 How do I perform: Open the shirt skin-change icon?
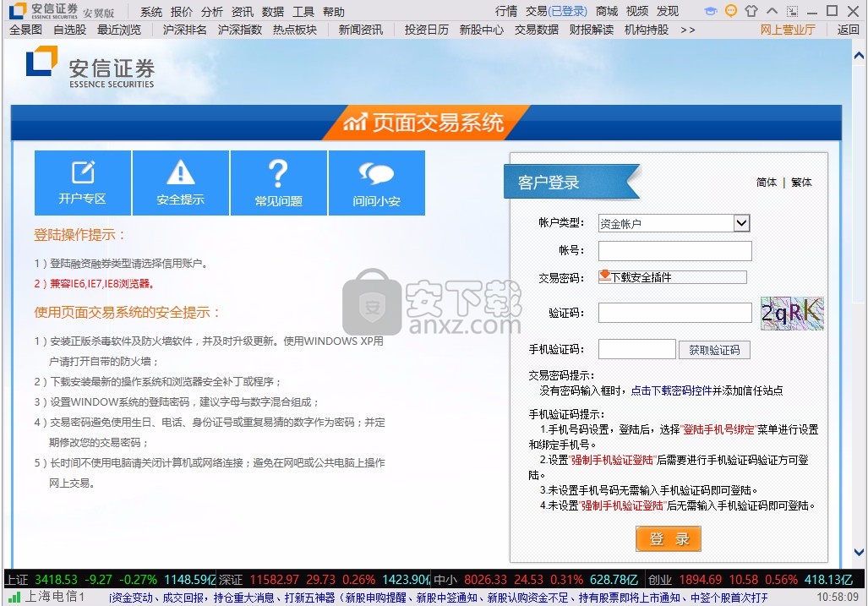(x=751, y=11)
